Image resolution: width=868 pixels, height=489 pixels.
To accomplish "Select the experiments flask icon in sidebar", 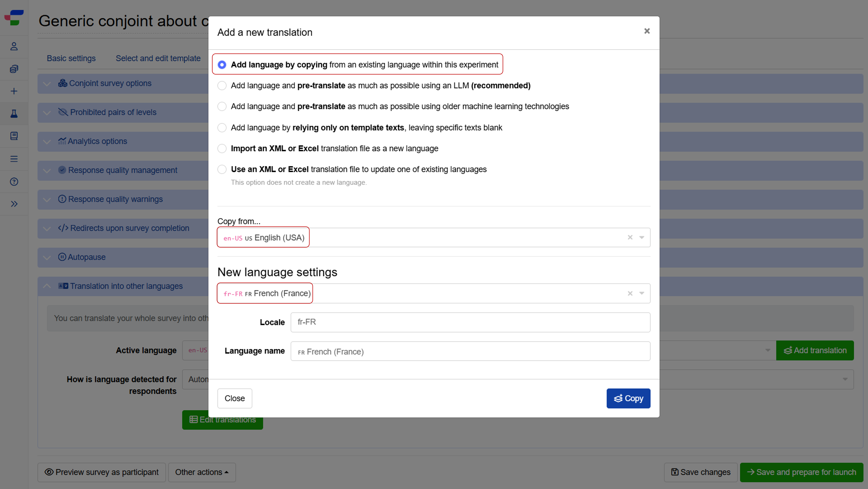I will [14, 114].
